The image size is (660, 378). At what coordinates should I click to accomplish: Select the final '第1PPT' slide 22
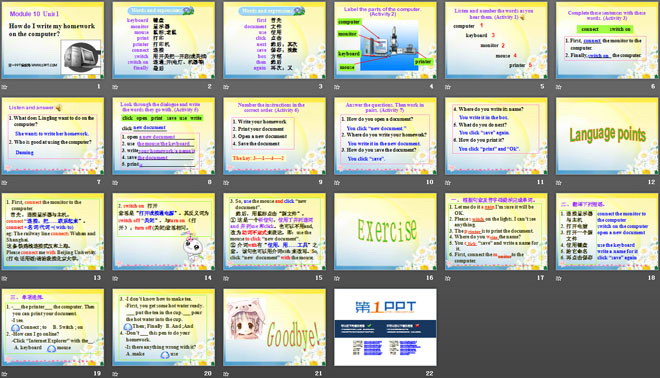tap(385, 327)
